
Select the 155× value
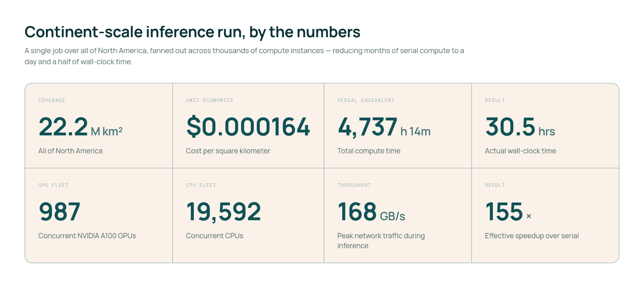point(508,212)
